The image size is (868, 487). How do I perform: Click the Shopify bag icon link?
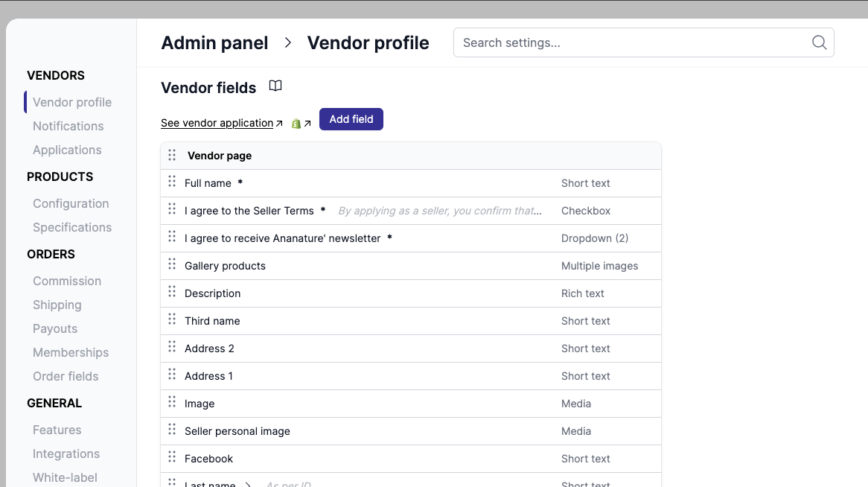coord(296,124)
